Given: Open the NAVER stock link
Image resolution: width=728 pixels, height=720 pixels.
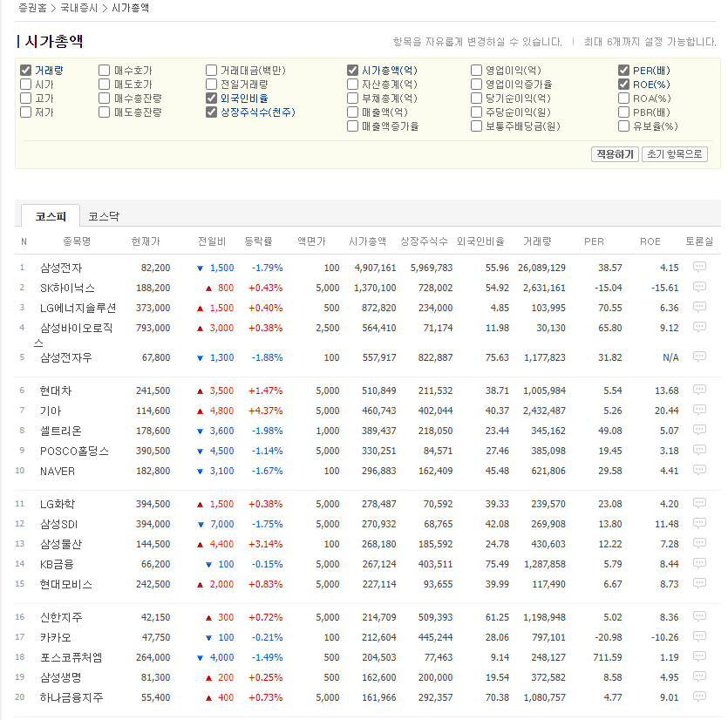Looking at the screenshot, I should (x=58, y=472).
